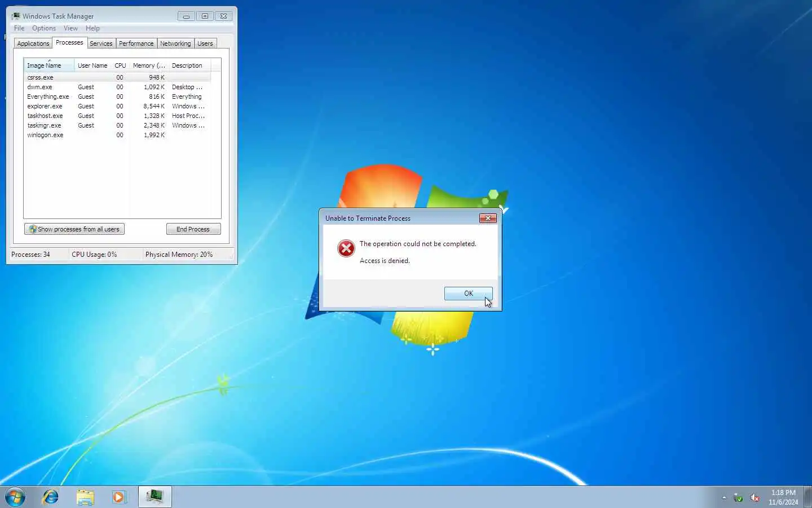812x508 pixels.
Task: Click OK in the Unable to Terminate Process dialog
Action: click(x=468, y=294)
